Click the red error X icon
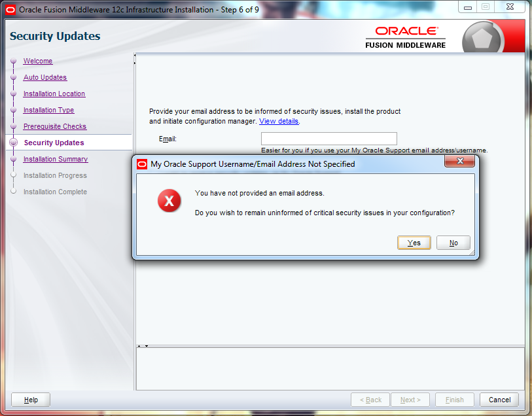Image resolution: width=532 pixels, height=416 pixels. (x=169, y=201)
